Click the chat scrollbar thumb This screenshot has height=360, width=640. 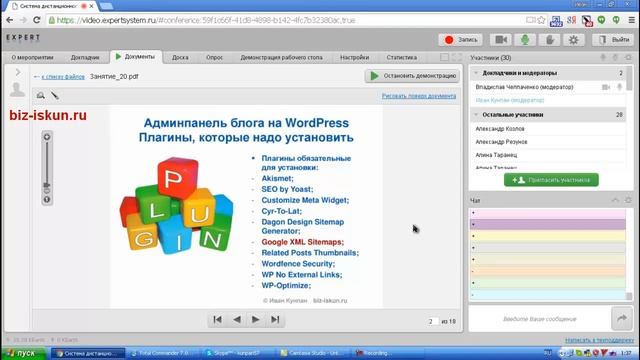pos(629,296)
